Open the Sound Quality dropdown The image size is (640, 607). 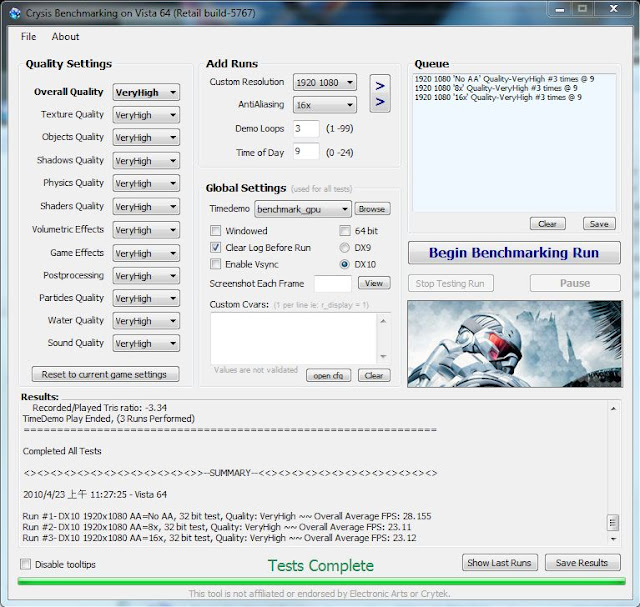[146, 343]
